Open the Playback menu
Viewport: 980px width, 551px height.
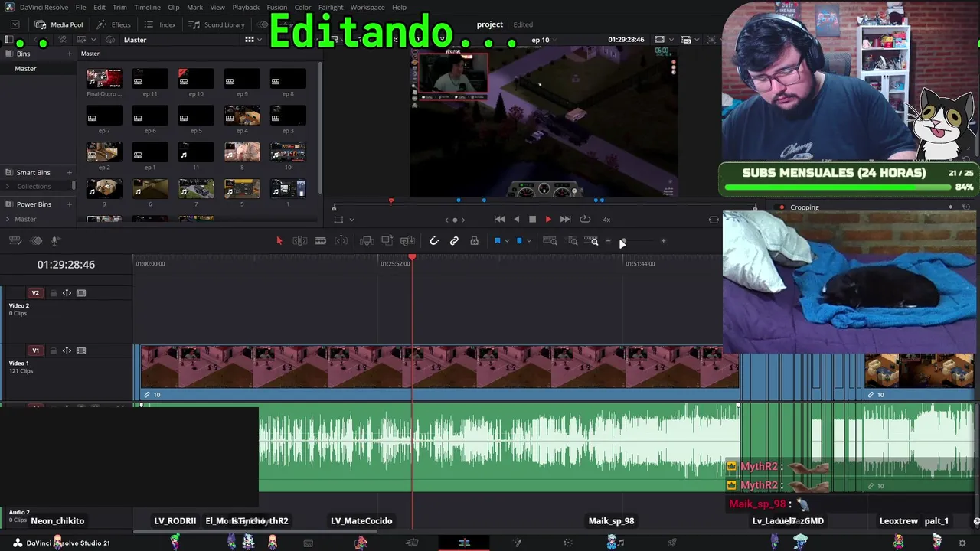(246, 8)
